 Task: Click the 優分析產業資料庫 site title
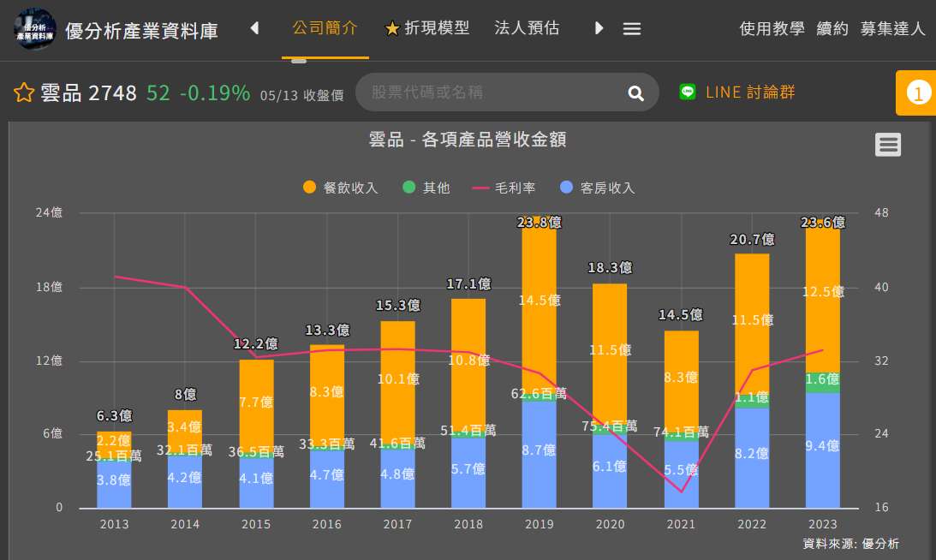pos(141,31)
